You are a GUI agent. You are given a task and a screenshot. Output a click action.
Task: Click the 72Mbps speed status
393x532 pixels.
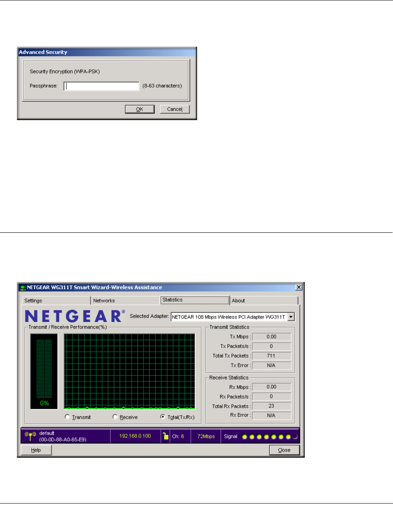(x=206, y=436)
